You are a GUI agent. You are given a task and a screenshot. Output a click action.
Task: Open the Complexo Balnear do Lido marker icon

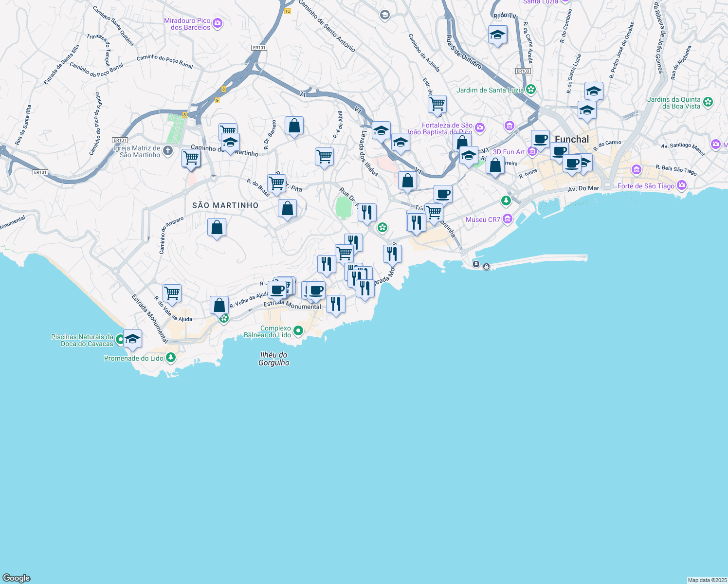[298, 331]
